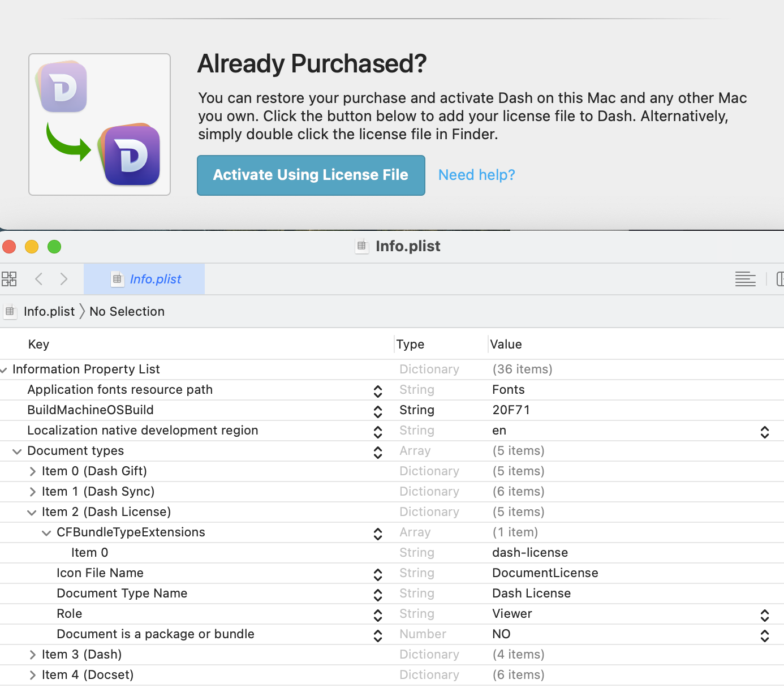Open value popup for Role row
Image resolution: width=784 pixels, height=688 pixels.
pyautogui.click(x=764, y=615)
